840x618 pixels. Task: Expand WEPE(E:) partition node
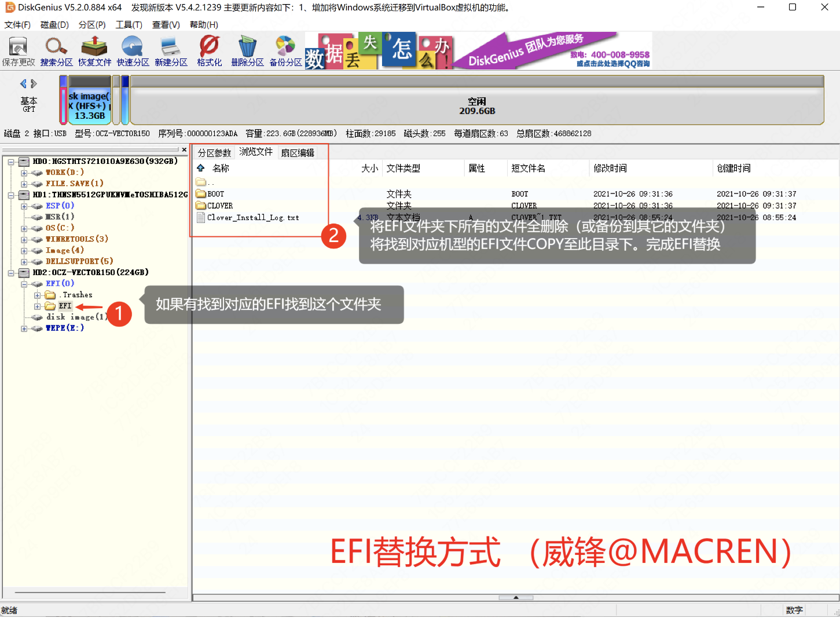[24, 328]
